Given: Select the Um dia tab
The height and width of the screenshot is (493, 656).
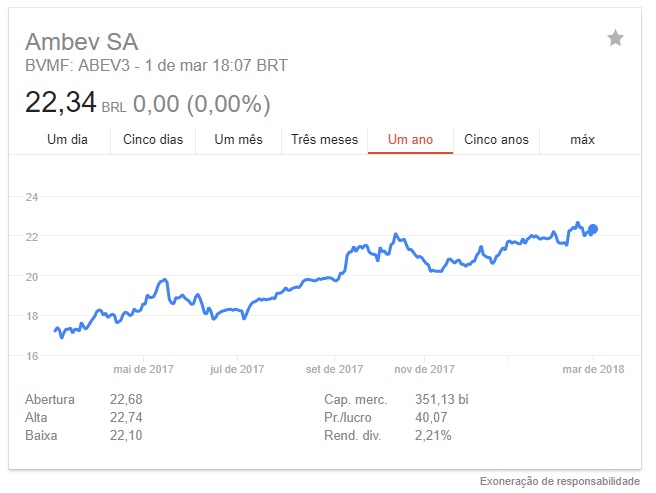Looking at the screenshot, I should [67, 140].
